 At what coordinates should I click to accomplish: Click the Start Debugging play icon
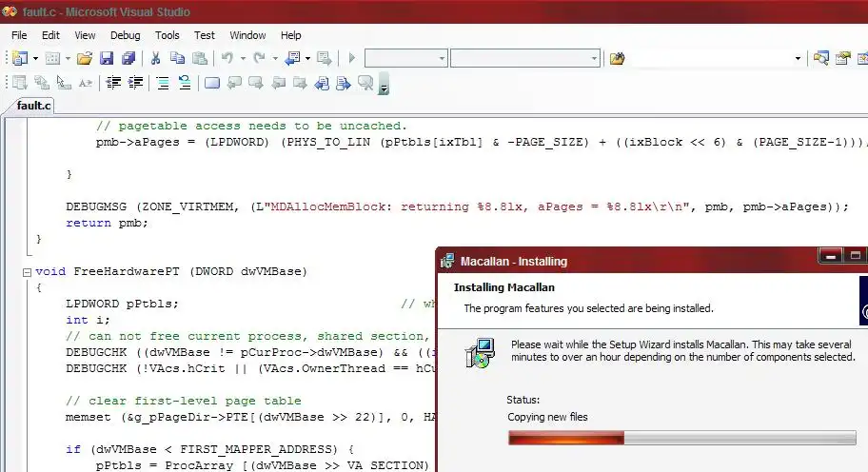[351, 58]
